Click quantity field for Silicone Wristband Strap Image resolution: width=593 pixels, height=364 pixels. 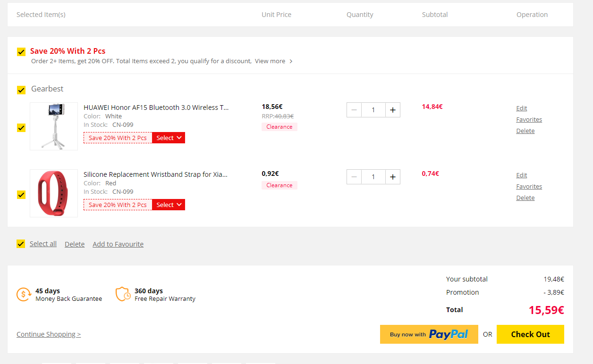373,177
